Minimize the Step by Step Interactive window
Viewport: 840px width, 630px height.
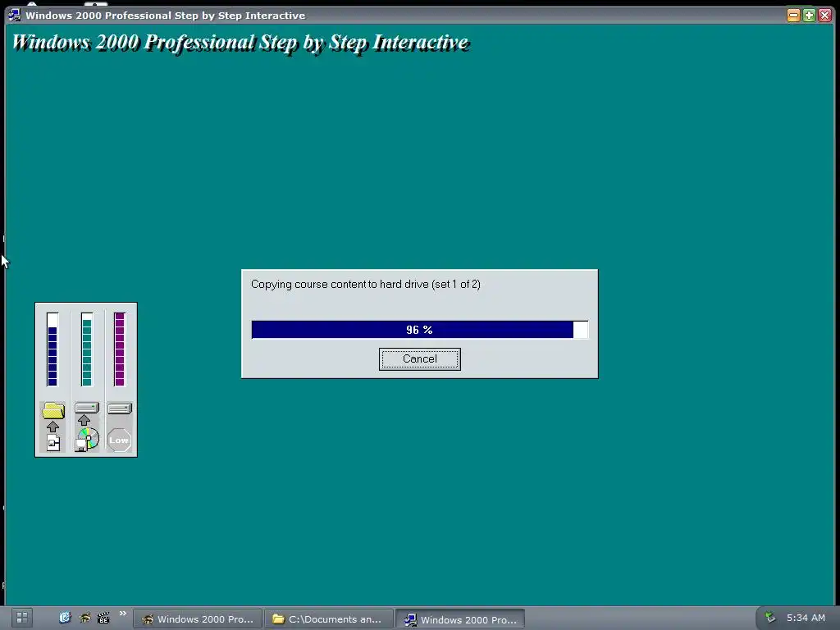[x=793, y=15]
